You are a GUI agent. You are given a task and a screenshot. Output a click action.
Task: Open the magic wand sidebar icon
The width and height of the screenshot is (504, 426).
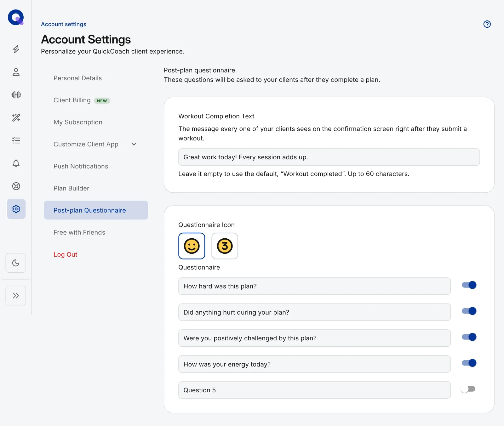16,118
